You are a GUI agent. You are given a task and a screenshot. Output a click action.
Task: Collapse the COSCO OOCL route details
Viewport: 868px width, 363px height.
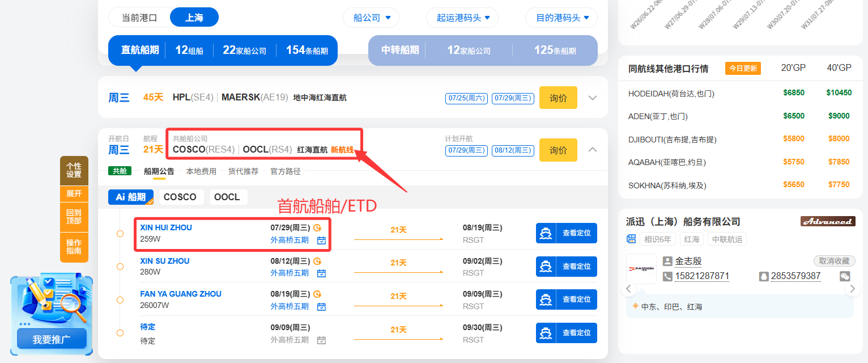593,150
